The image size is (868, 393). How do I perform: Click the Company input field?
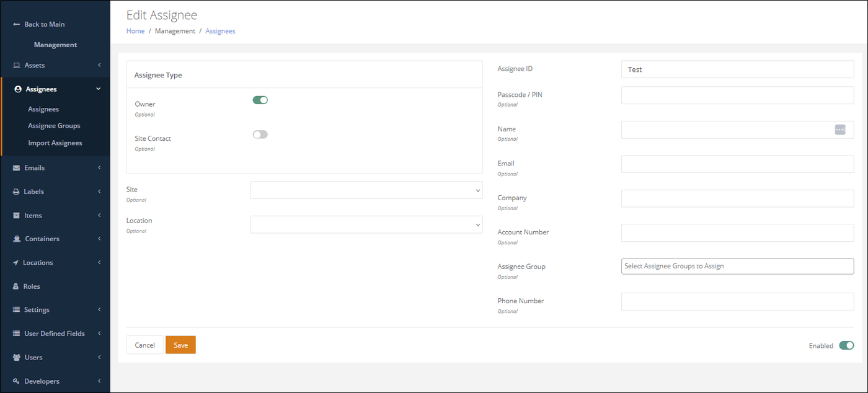[x=737, y=198]
